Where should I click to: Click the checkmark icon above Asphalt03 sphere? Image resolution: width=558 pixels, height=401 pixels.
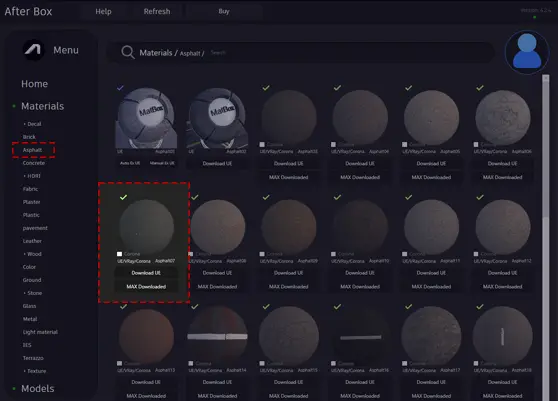[266, 88]
